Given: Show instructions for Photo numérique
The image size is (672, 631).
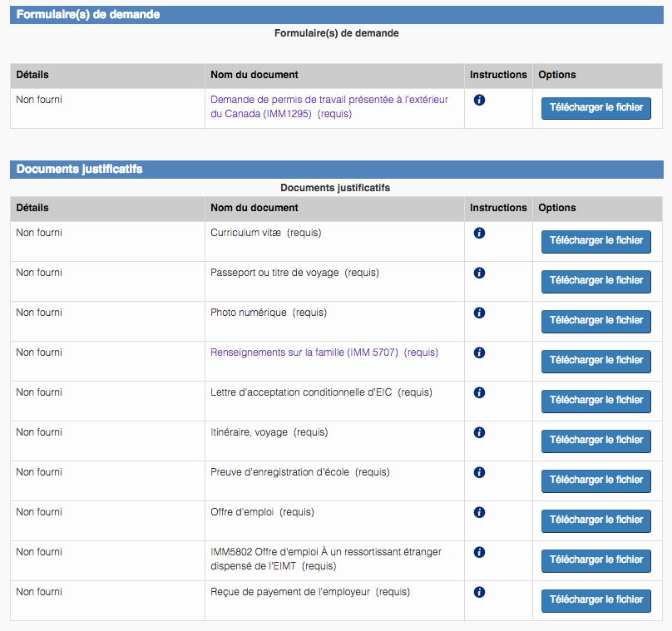Looking at the screenshot, I should [x=479, y=313].
